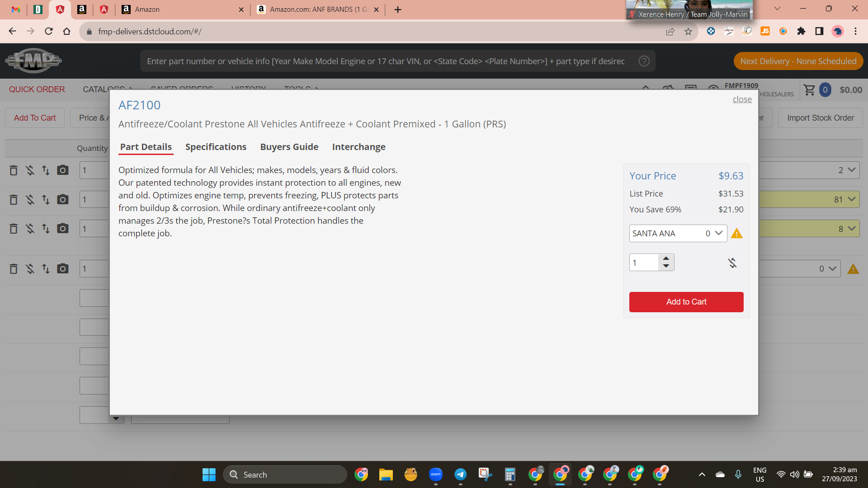Show hidden system tray icons
This screenshot has height=488, width=868.
coord(702,474)
